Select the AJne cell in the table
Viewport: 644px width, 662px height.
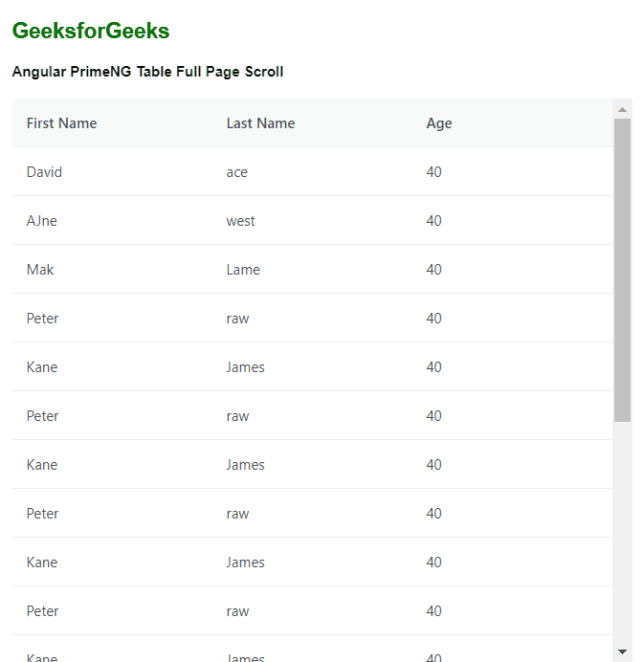pos(42,221)
